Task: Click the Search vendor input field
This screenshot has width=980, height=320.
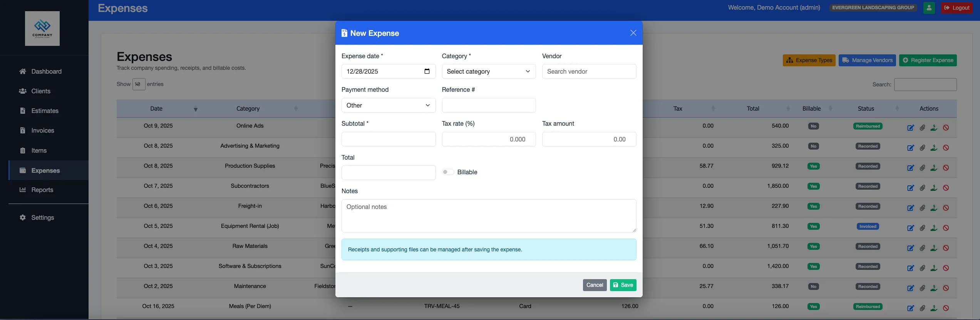Action: (589, 72)
